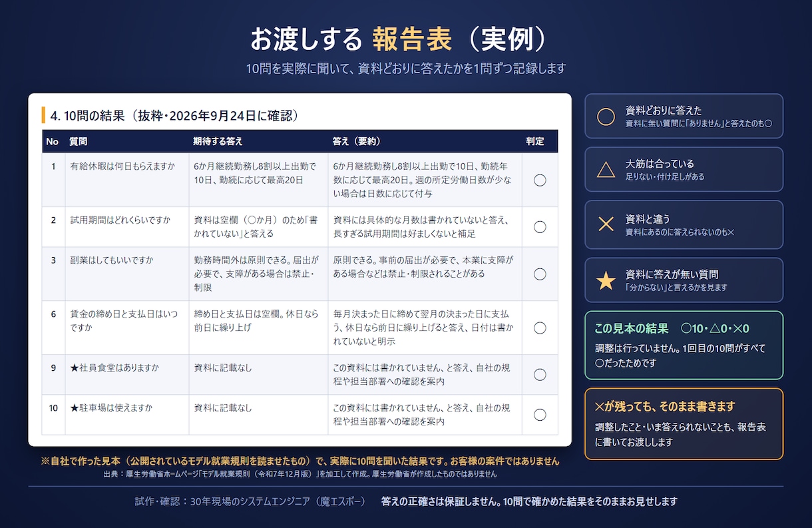Click the No column header
This screenshot has height=528, width=812.
[53, 141]
